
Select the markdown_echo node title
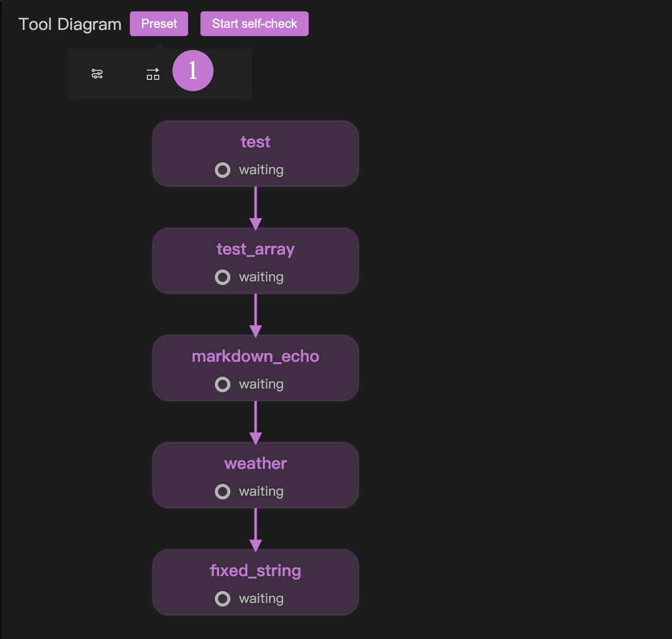[256, 356]
